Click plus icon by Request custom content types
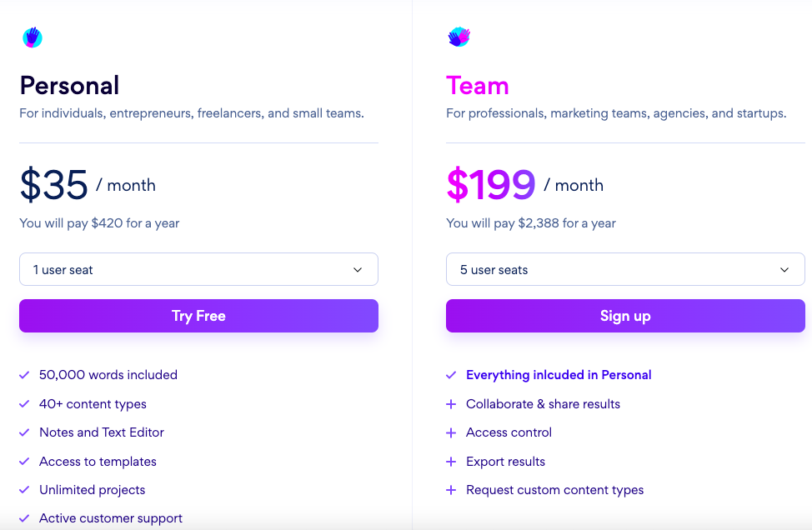This screenshot has width=812, height=530. [x=451, y=490]
